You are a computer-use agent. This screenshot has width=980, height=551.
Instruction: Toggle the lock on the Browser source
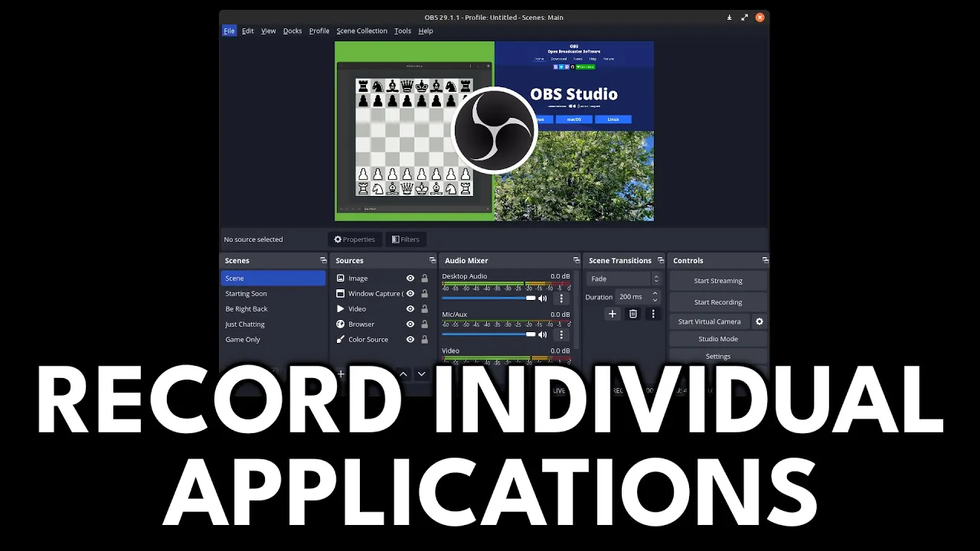(x=424, y=324)
